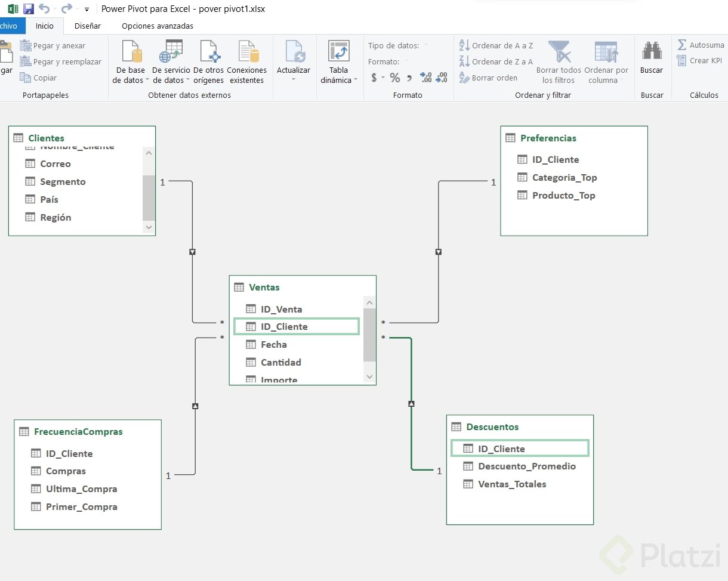This screenshot has height=581, width=728.
Task: Open the Inicio ribbon tab
Action: (45, 26)
